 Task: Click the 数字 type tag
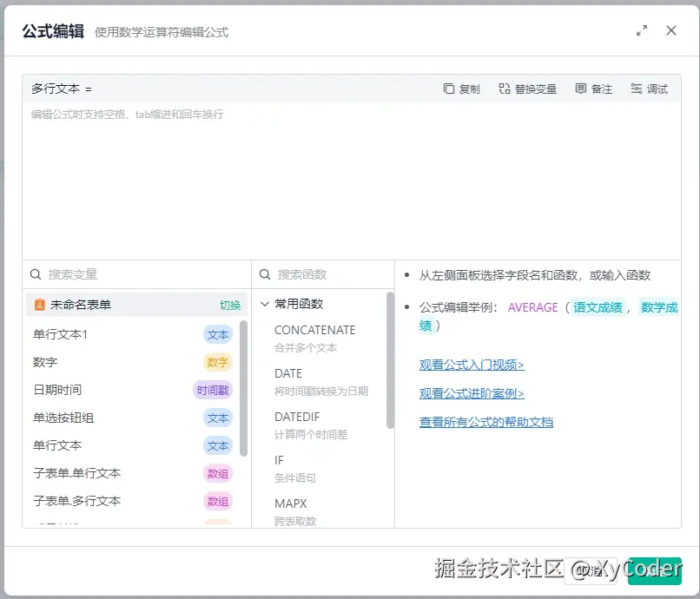tap(217, 362)
